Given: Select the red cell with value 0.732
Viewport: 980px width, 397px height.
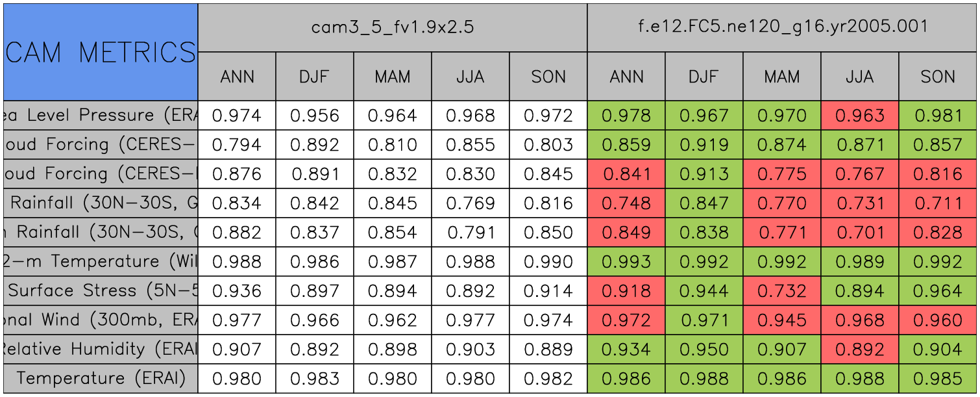Looking at the screenshot, I should [x=782, y=291].
